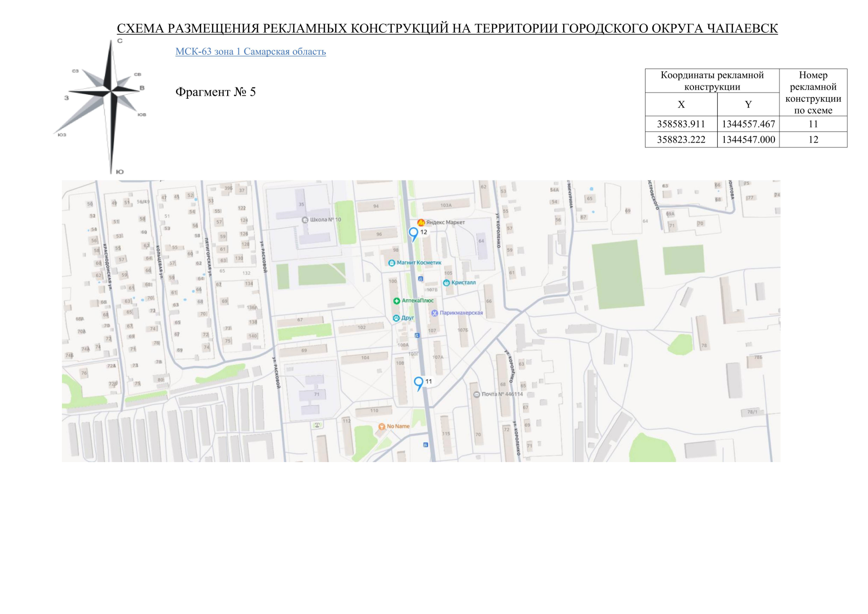Click the Школа № 10 school icon
This screenshot has height=614, width=868.
click(305, 220)
